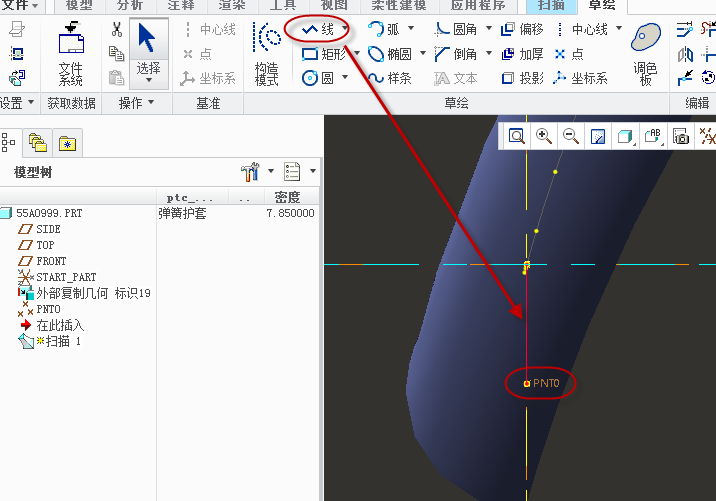The image size is (716, 501).
Task: Select PNT0 in the model tree
Action: click(48, 309)
